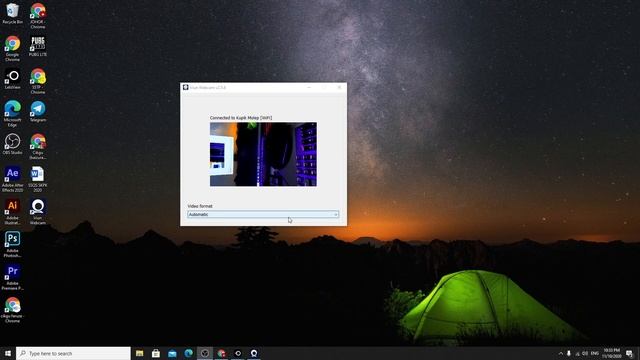Open Microsoft Edge from the taskbar

coord(189,353)
